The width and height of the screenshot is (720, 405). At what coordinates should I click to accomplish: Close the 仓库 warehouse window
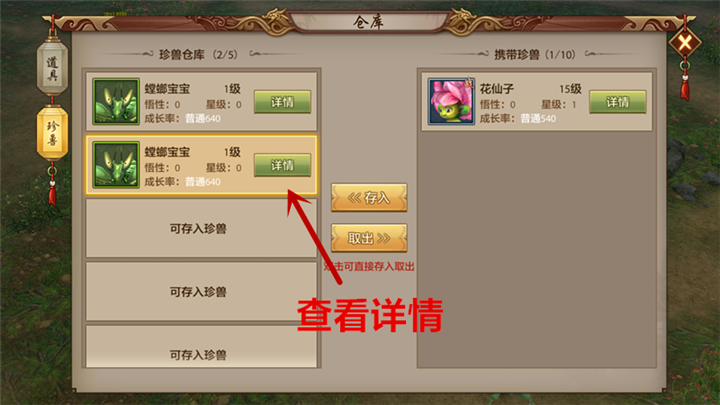click(x=685, y=44)
